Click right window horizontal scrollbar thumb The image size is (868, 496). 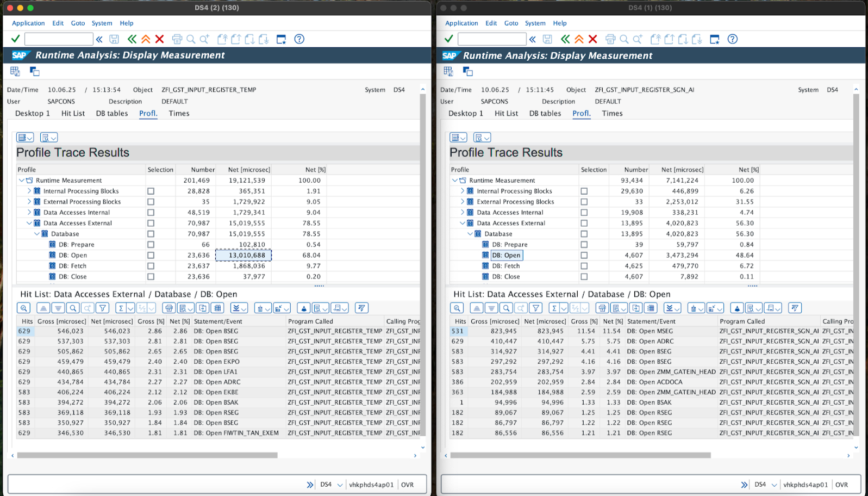click(580, 455)
